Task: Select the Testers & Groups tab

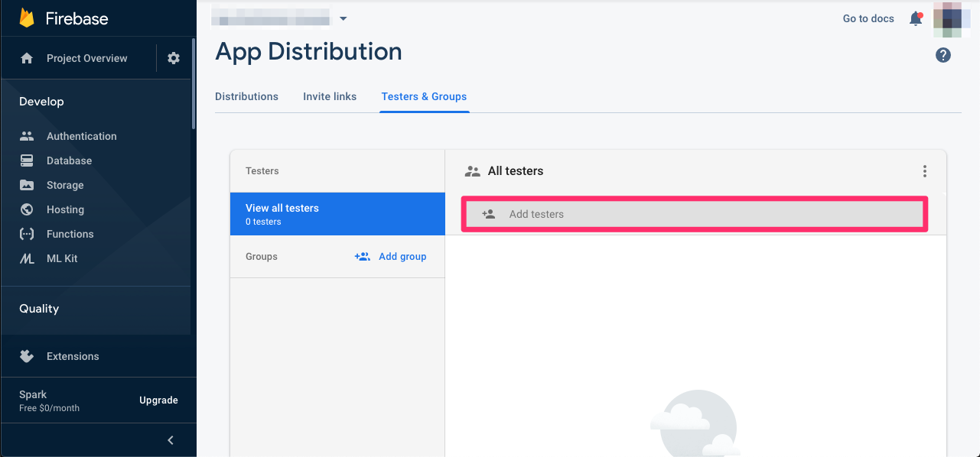Action: coord(424,96)
